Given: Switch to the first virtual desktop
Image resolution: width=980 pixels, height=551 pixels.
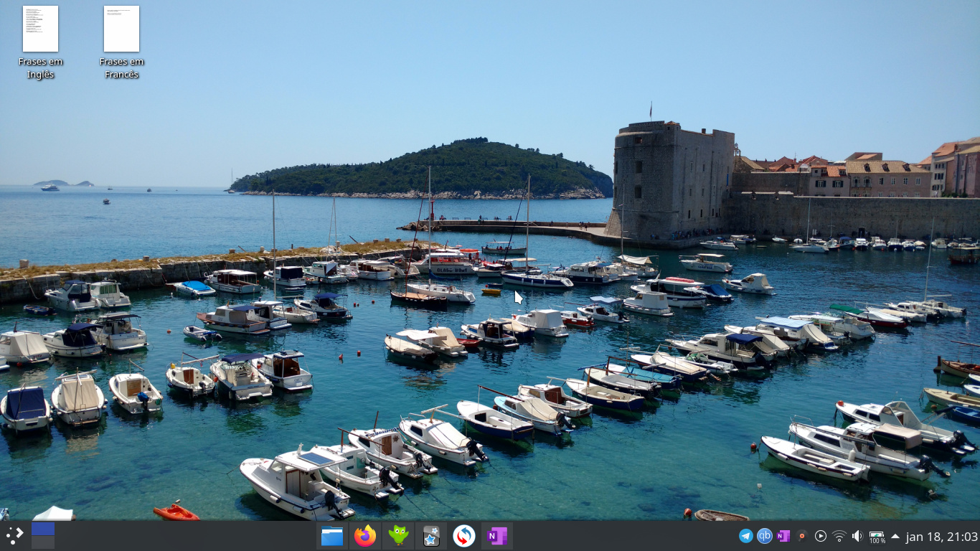Looking at the screenshot, I should [x=43, y=529].
